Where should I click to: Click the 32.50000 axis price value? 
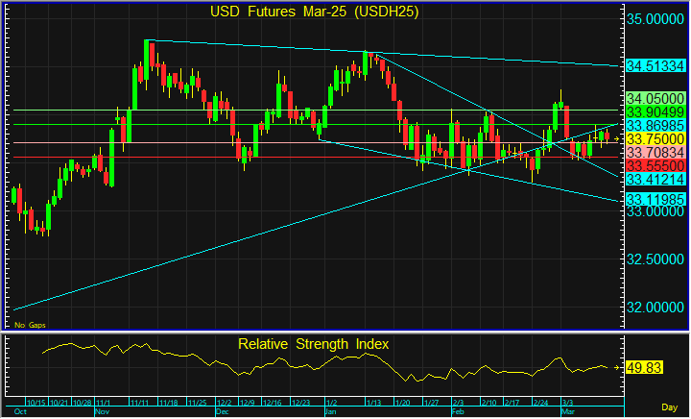point(656,259)
